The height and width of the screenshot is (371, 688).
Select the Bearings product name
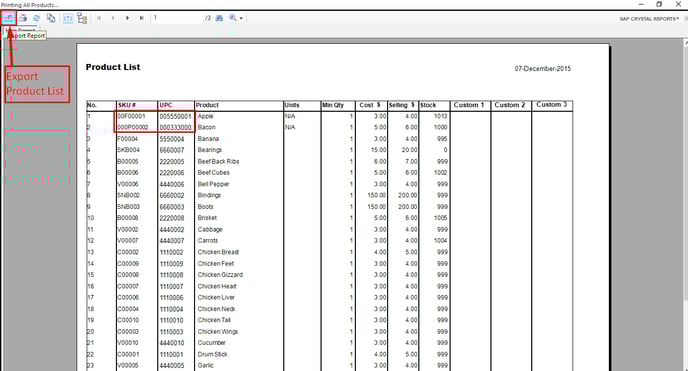210,150
